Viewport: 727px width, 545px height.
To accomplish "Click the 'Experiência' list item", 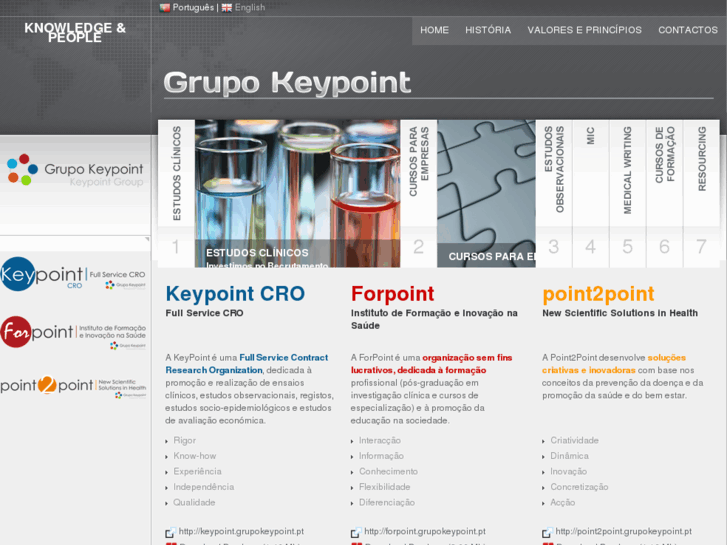I will coord(198,471).
